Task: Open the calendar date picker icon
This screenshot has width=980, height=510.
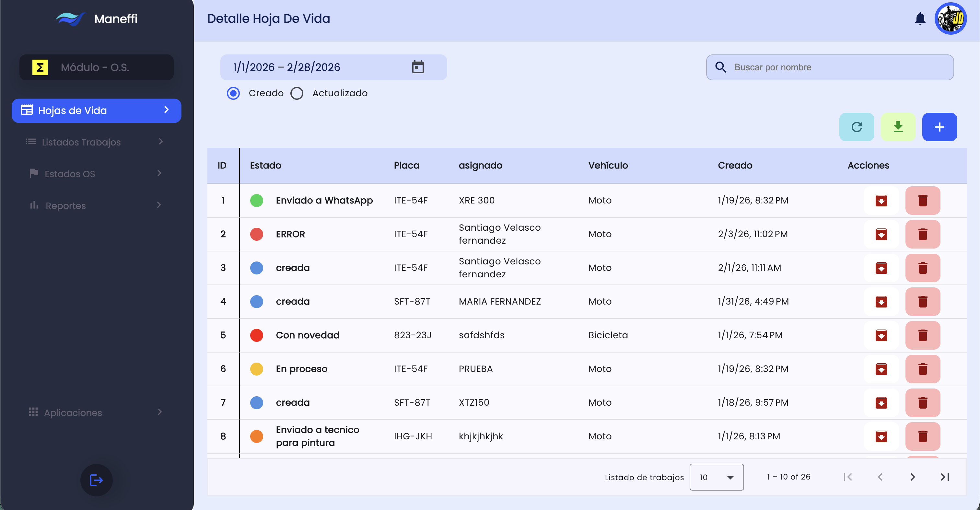Action: [x=418, y=67]
